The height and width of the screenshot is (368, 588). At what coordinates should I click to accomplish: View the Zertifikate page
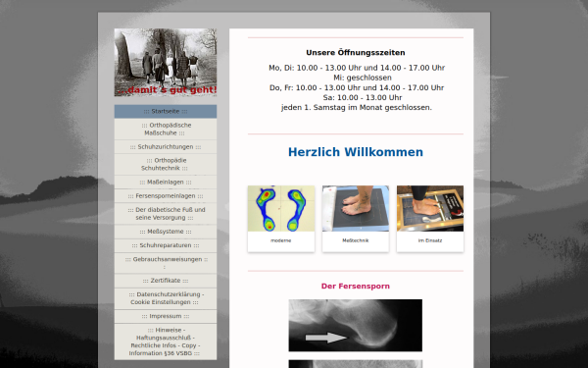point(166,281)
